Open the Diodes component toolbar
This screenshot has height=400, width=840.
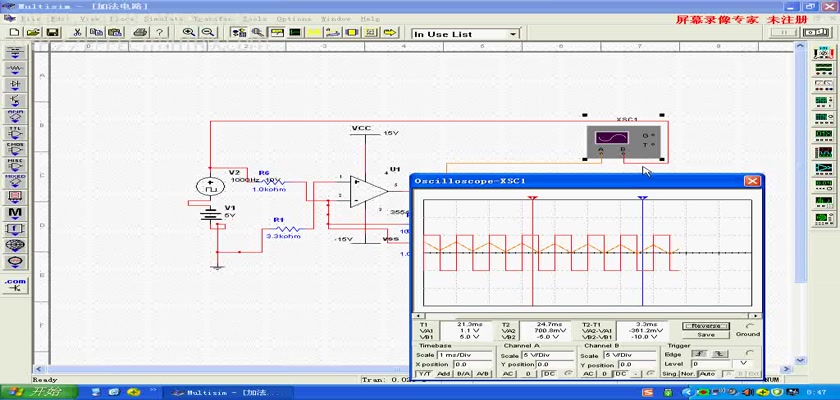(15, 85)
